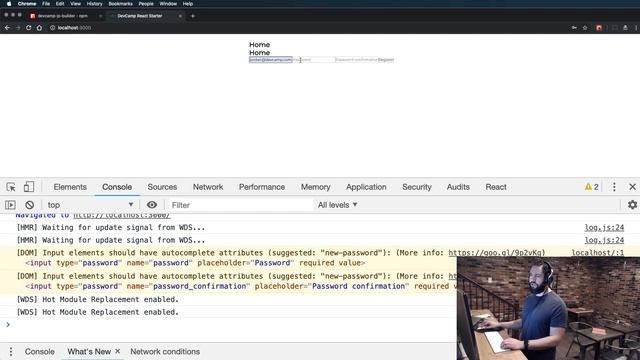Switch to the React DevTools tab

click(x=496, y=187)
